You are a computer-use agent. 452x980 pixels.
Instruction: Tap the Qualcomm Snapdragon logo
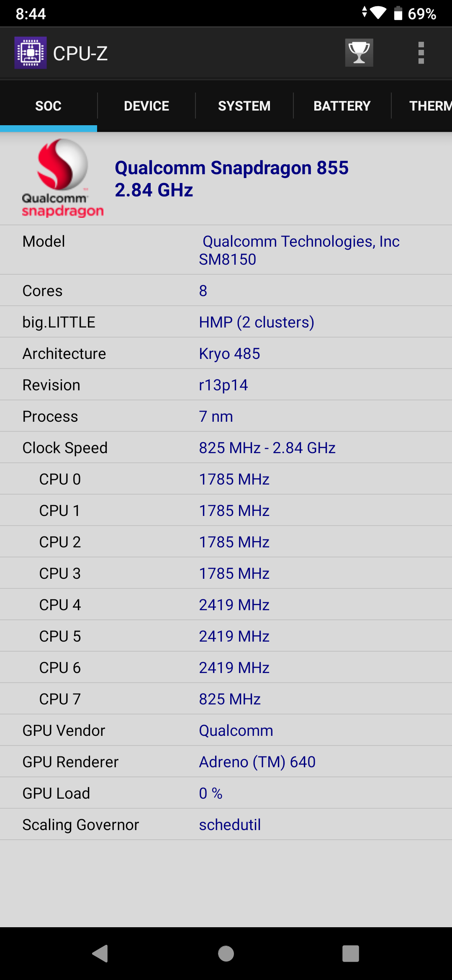point(62,178)
